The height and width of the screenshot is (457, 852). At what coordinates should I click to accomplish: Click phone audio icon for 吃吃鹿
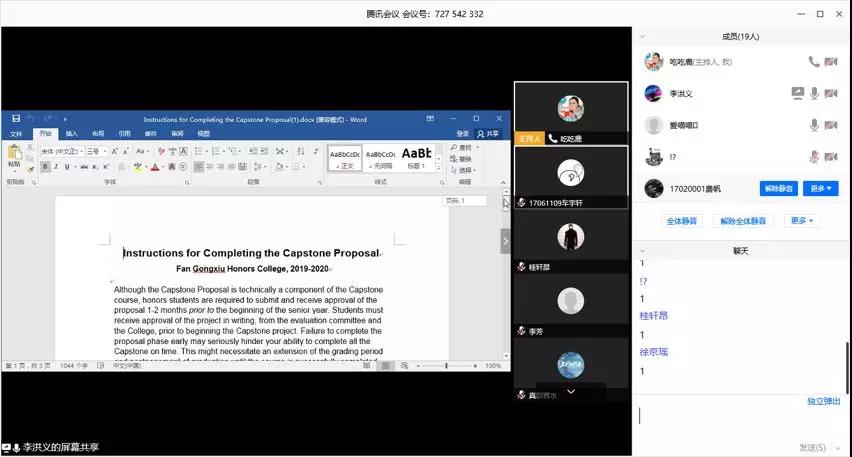[815, 62]
